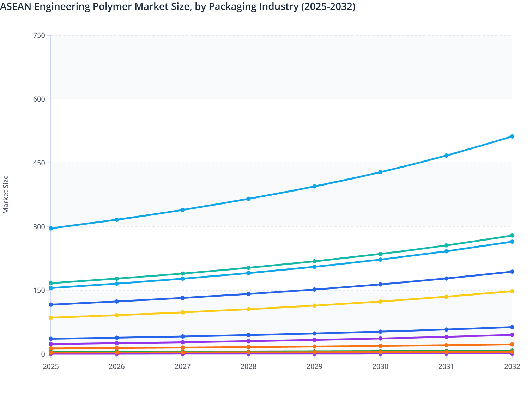The height and width of the screenshot is (395, 532).
Task: Select the 2032 data point on light-blue top line
Action: pyautogui.click(x=512, y=136)
